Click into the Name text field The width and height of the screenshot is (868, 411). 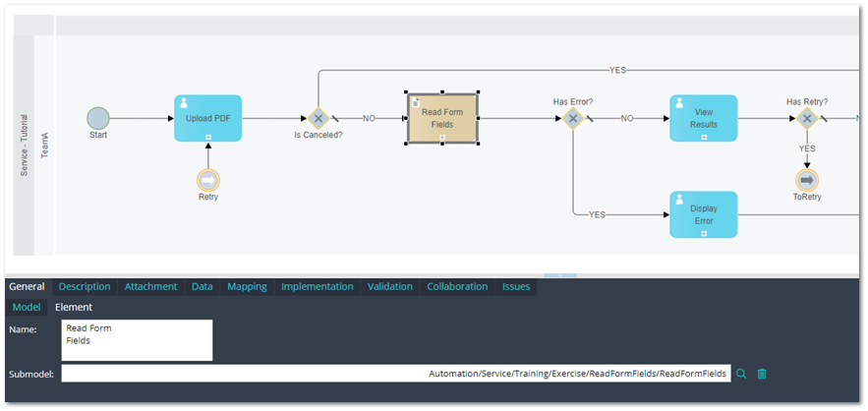point(137,340)
